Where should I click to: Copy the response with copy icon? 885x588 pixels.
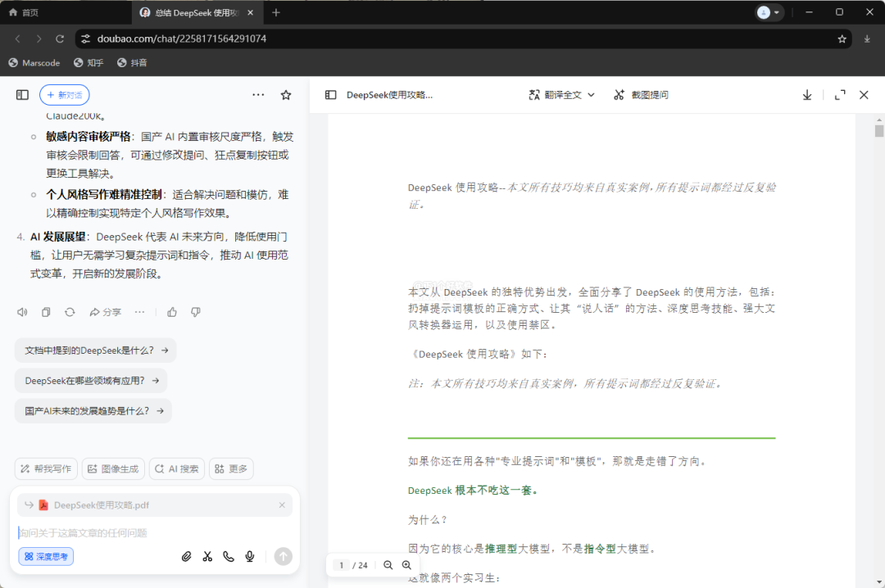(x=46, y=312)
